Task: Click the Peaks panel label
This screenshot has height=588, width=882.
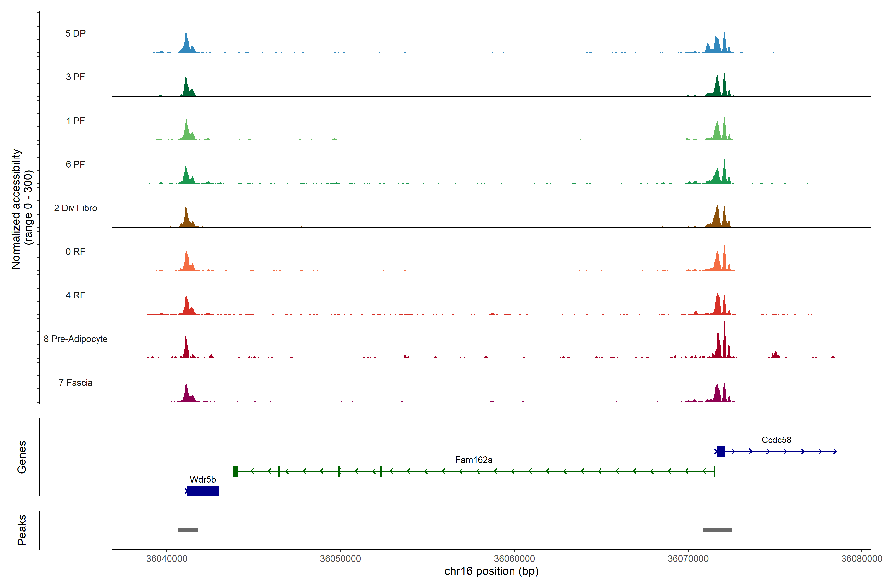Action: point(22,530)
